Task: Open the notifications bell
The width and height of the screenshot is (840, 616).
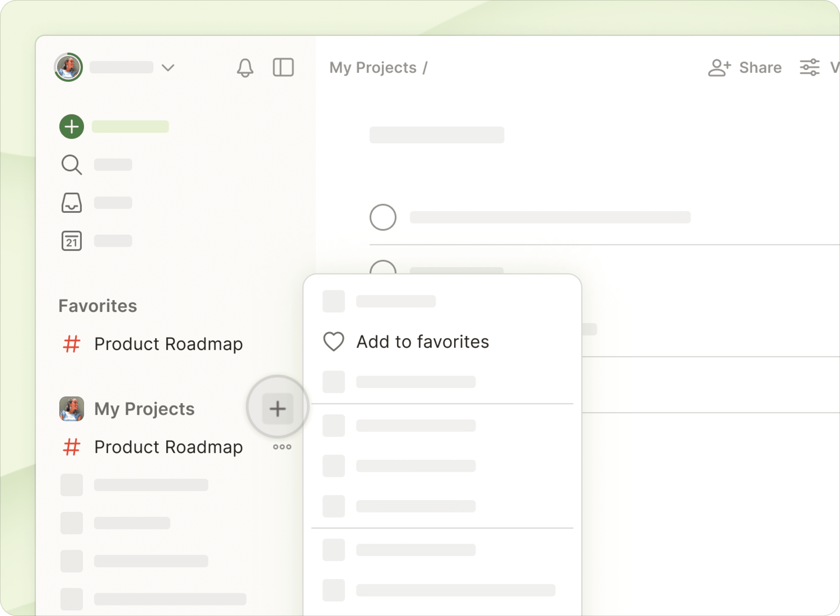Action: [245, 68]
